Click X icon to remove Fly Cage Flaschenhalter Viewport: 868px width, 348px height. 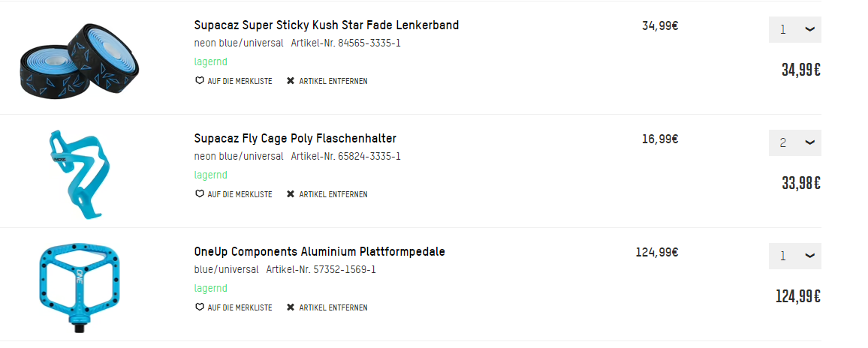(291, 194)
